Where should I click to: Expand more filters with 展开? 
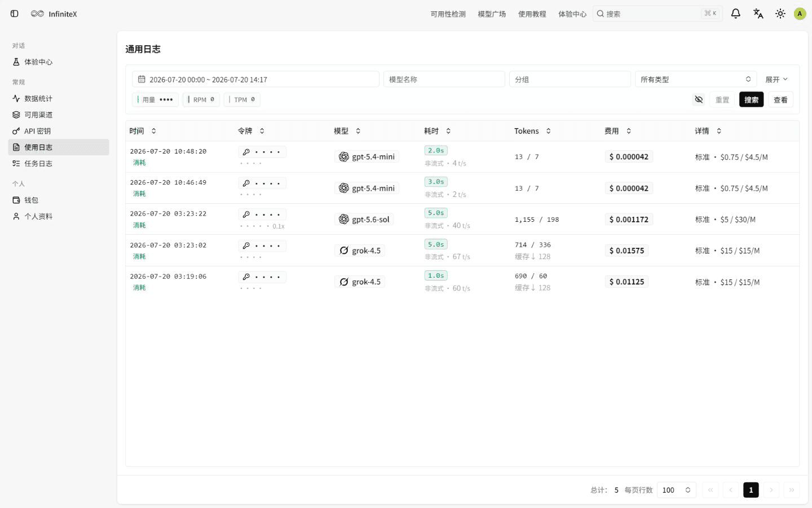coord(776,80)
